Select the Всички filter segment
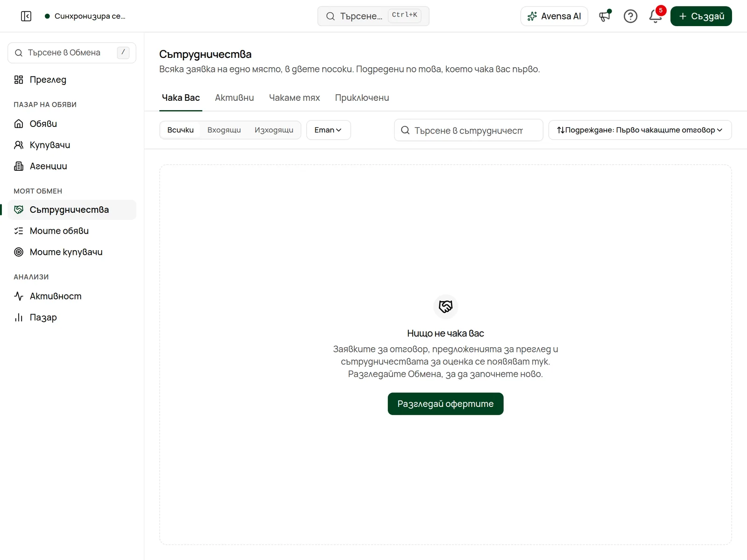Screen dimensions: 747x560 click(181, 130)
